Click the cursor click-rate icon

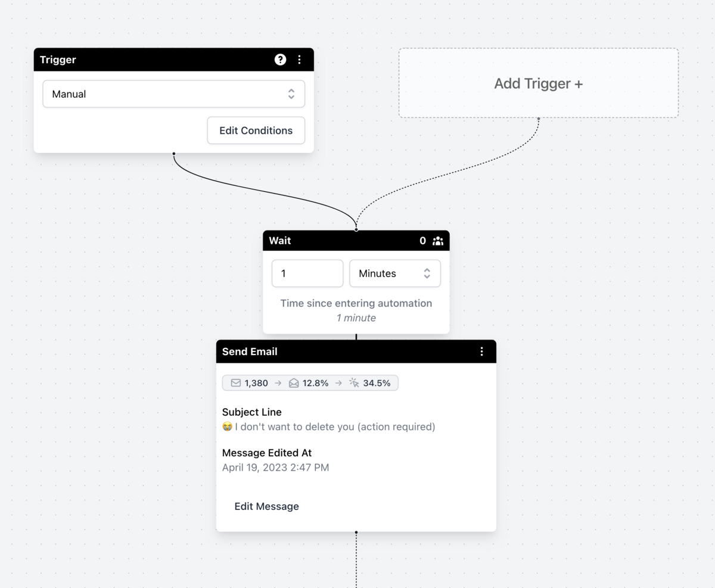(355, 383)
